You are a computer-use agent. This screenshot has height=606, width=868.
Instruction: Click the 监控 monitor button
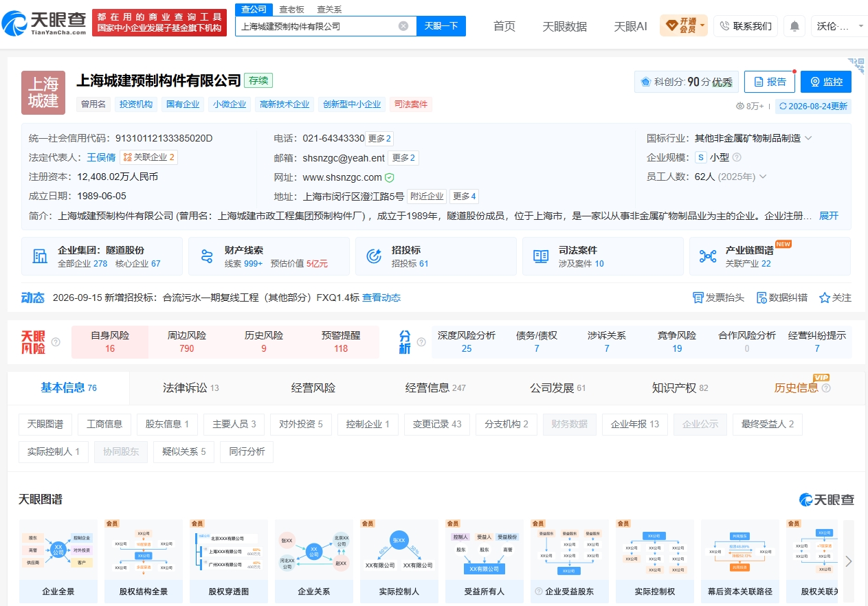826,82
